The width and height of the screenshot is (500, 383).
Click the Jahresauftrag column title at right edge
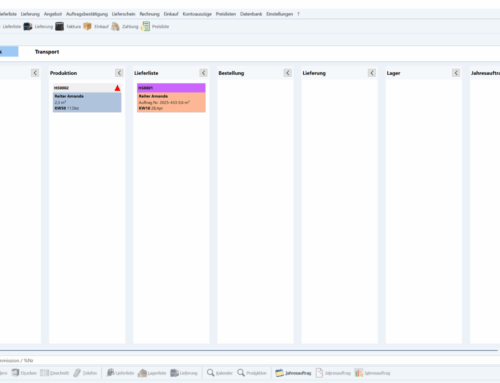(x=485, y=73)
